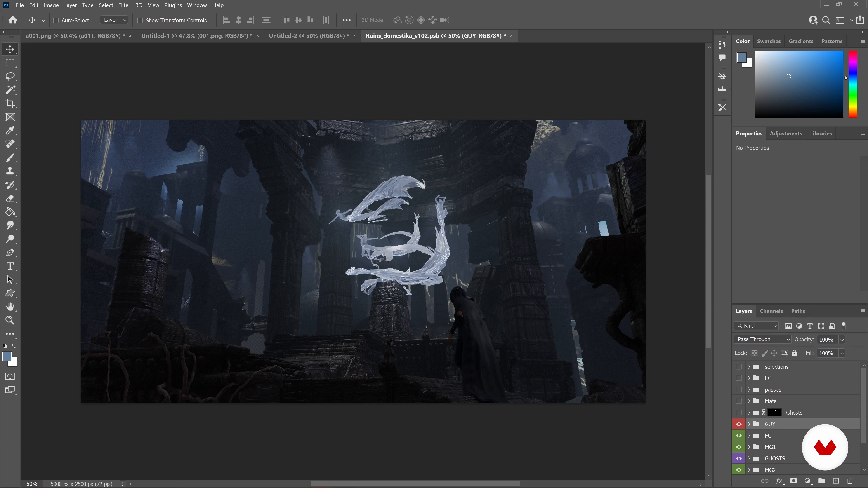Screen dimensions: 868x488
Task: Select the Path Selection tool
Action: click(x=10, y=279)
